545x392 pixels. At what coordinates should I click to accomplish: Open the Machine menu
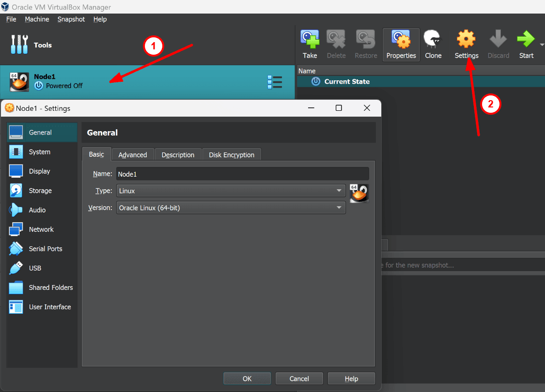pos(37,19)
